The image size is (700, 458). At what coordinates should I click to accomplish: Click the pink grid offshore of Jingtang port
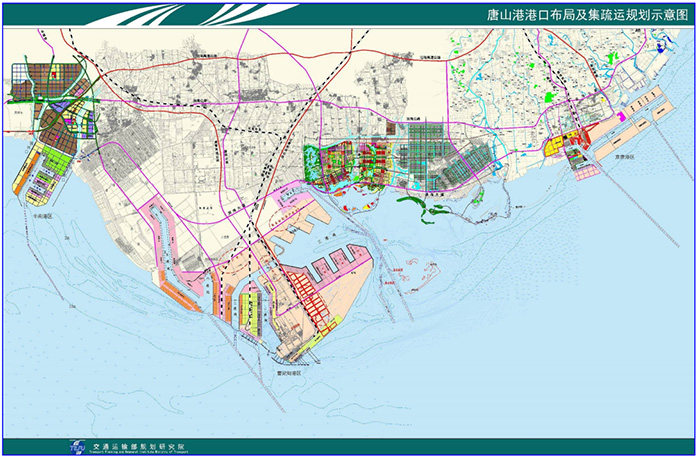[588, 170]
